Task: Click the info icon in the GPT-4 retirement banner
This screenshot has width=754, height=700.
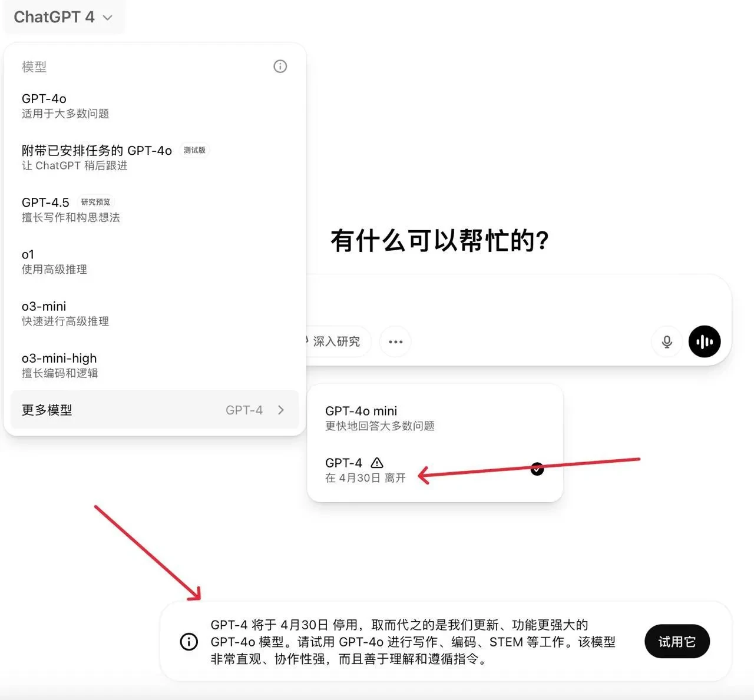Action: tap(189, 642)
